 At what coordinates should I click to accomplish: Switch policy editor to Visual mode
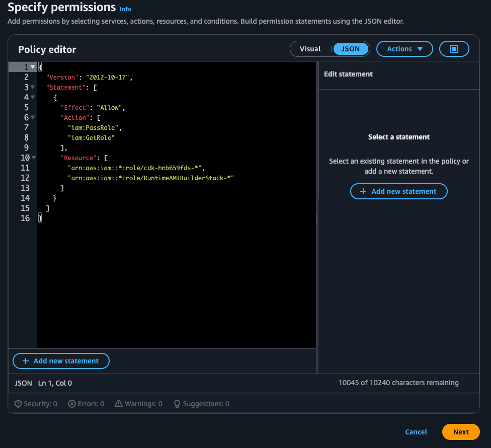[310, 49]
